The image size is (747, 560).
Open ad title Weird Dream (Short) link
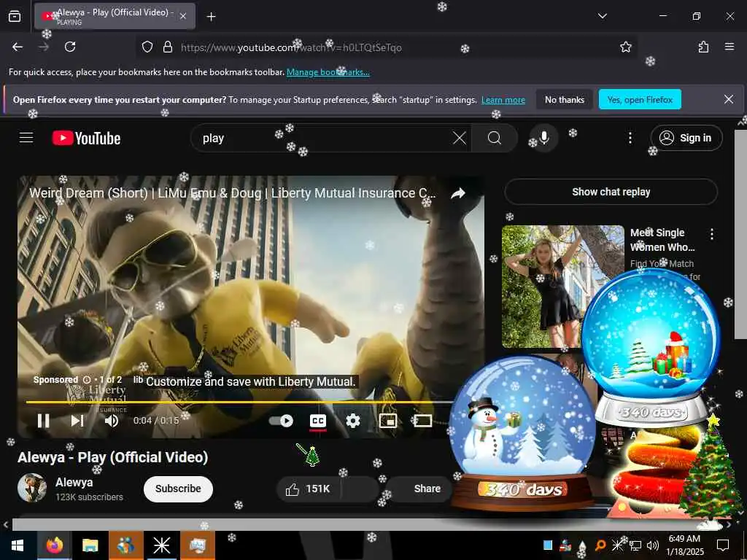tap(233, 193)
